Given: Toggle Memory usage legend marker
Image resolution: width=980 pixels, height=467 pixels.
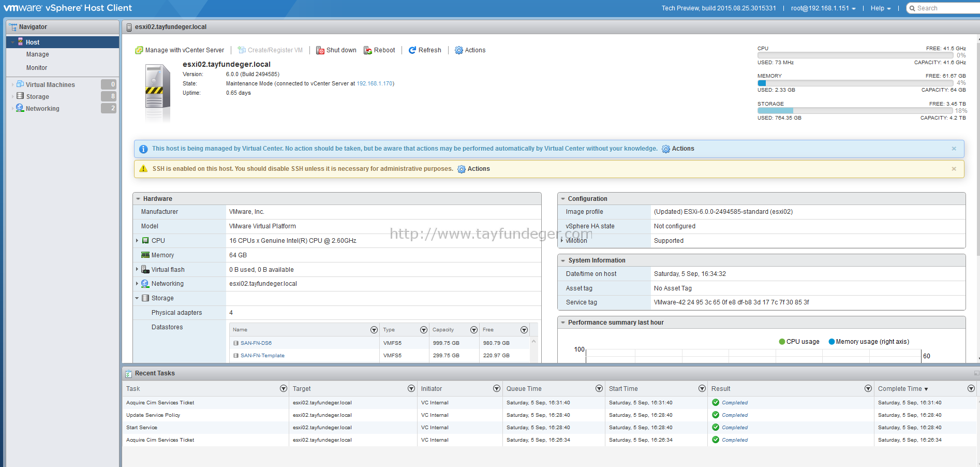Looking at the screenshot, I should pyautogui.click(x=831, y=342).
